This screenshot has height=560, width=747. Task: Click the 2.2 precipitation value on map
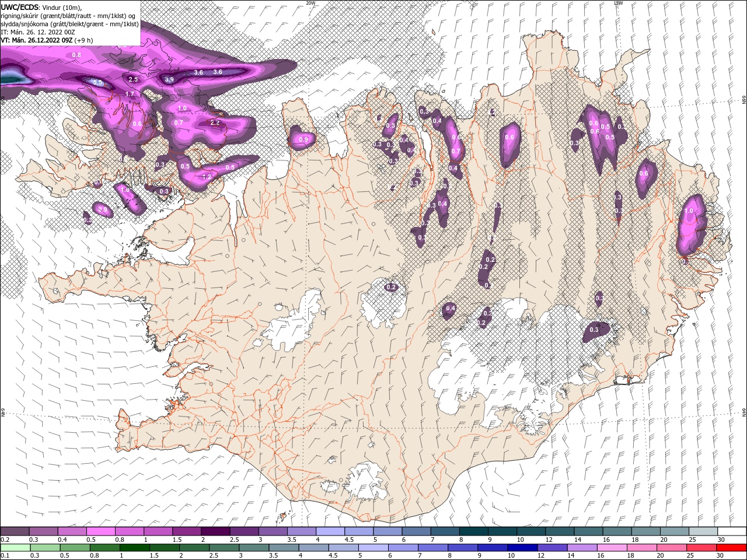(x=215, y=123)
